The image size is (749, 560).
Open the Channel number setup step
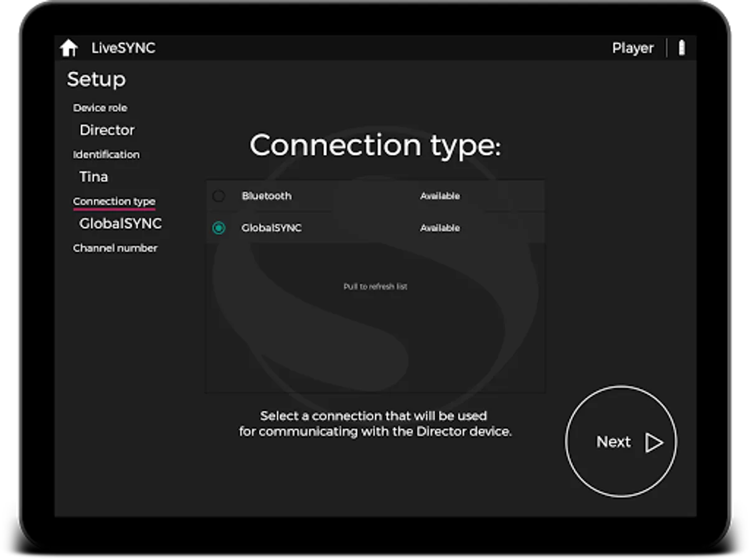[115, 248]
